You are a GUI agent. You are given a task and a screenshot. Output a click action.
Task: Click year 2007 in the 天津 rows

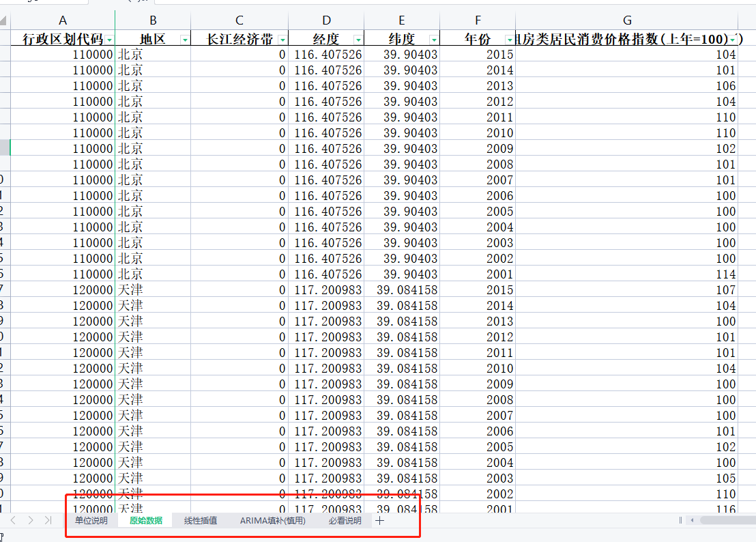[478, 415]
